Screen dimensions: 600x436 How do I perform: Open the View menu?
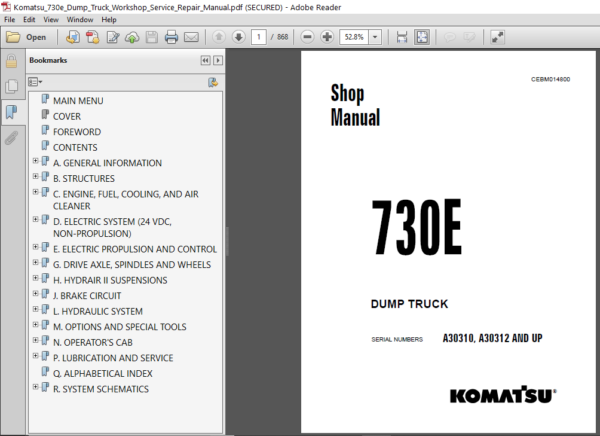[51, 20]
